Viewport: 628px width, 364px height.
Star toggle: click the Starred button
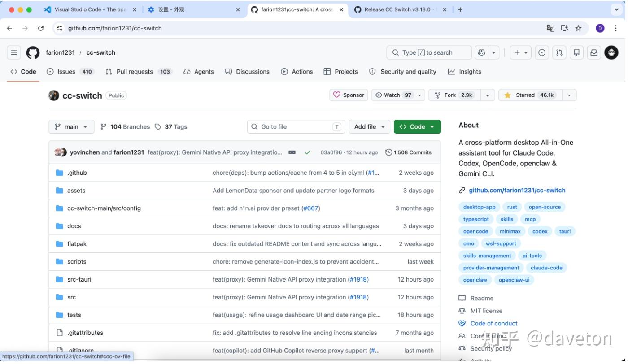point(530,95)
